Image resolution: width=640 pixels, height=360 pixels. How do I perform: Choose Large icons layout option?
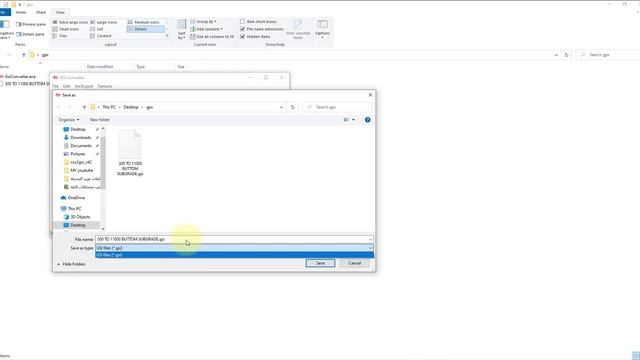tap(104, 22)
